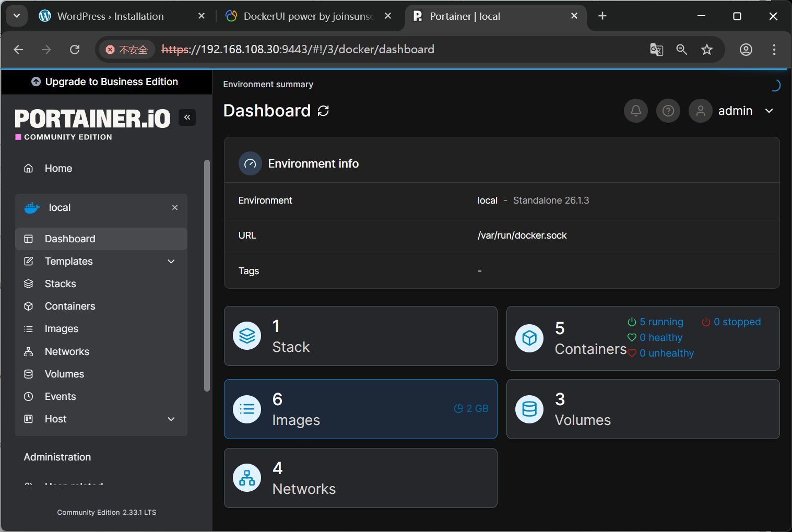This screenshot has height=532, width=792.
Task: Click the Templates edit icon in sidebar
Action: tap(29, 261)
